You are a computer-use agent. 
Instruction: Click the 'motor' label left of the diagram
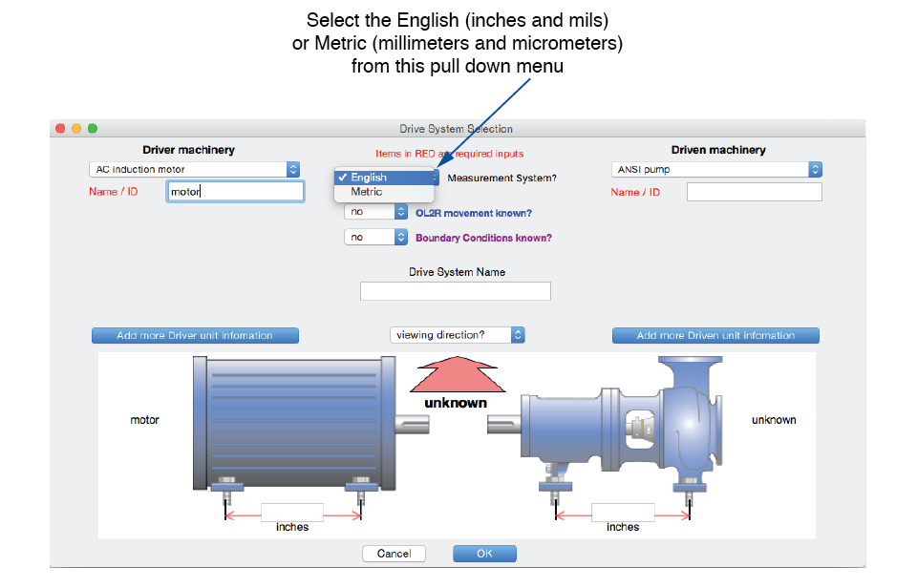click(x=144, y=420)
